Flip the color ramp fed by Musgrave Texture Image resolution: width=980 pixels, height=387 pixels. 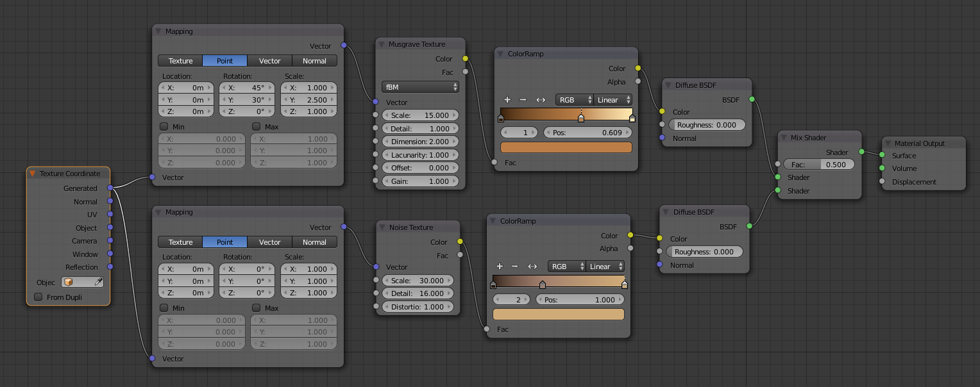click(x=541, y=100)
